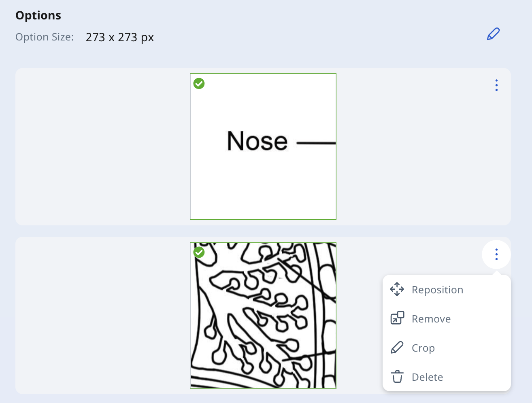Open the three-dot menu for Nose option
The height and width of the screenshot is (403, 532).
point(496,85)
